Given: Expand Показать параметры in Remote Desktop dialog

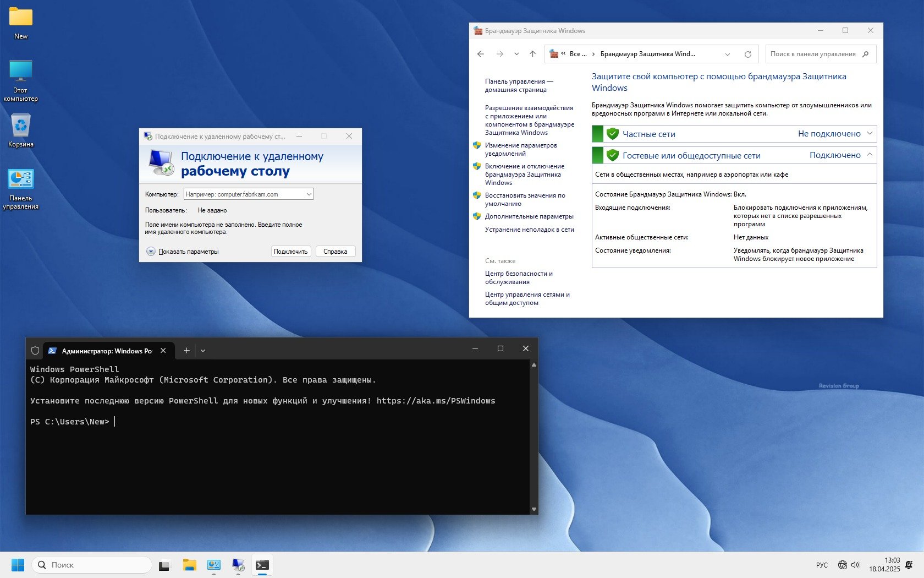Looking at the screenshot, I should pos(151,252).
